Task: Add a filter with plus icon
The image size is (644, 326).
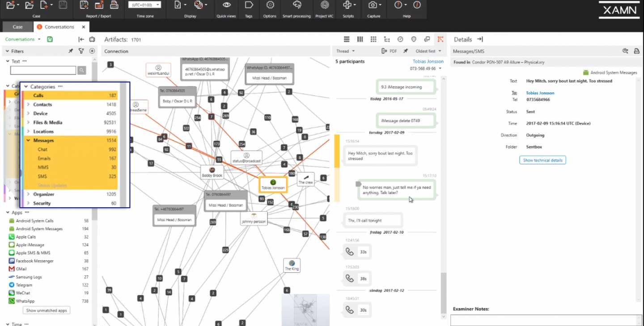Action: pyautogui.click(x=92, y=51)
